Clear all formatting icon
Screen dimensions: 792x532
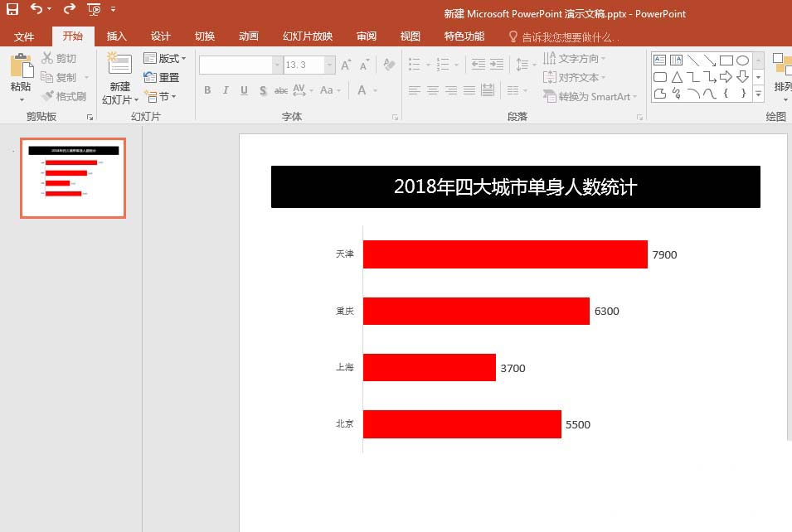pyautogui.click(x=389, y=65)
